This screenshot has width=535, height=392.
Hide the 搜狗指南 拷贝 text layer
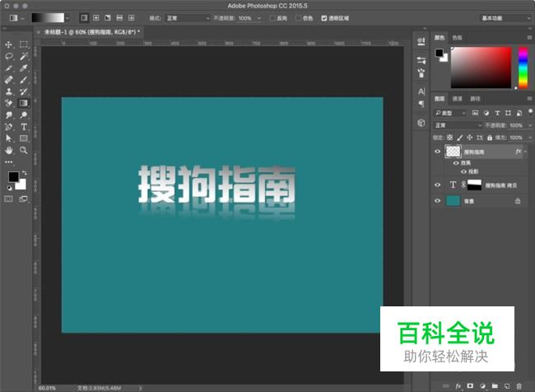437,185
